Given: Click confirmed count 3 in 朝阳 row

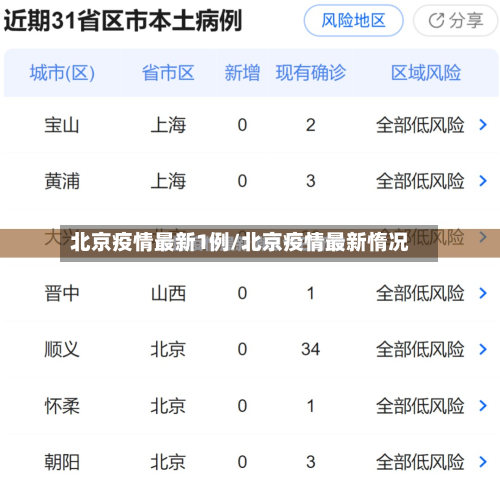Looking at the screenshot, I should [311, 462].
